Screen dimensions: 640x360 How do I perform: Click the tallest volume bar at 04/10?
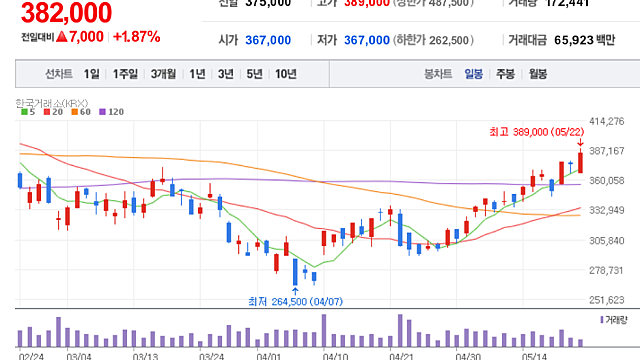[x=324, y=331]
